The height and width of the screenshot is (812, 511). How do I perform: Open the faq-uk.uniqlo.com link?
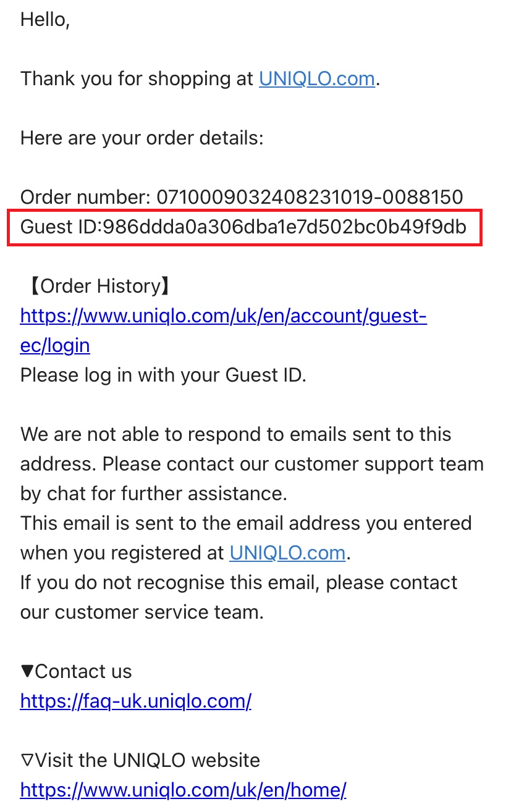click(135, 701)
